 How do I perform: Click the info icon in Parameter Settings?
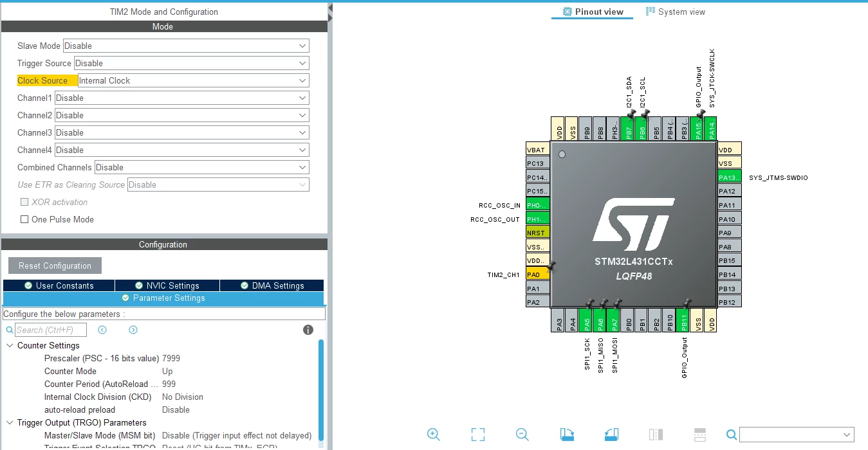click(308, 330)
